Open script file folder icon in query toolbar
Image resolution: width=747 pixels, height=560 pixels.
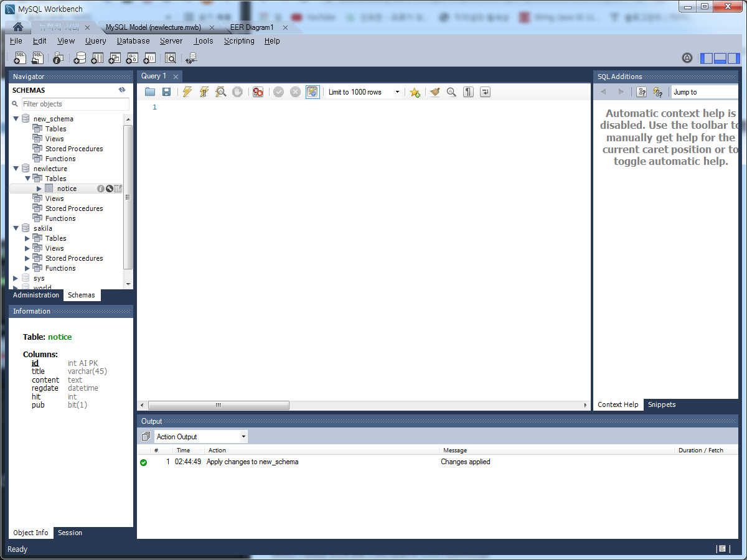[x=150, y=92]
